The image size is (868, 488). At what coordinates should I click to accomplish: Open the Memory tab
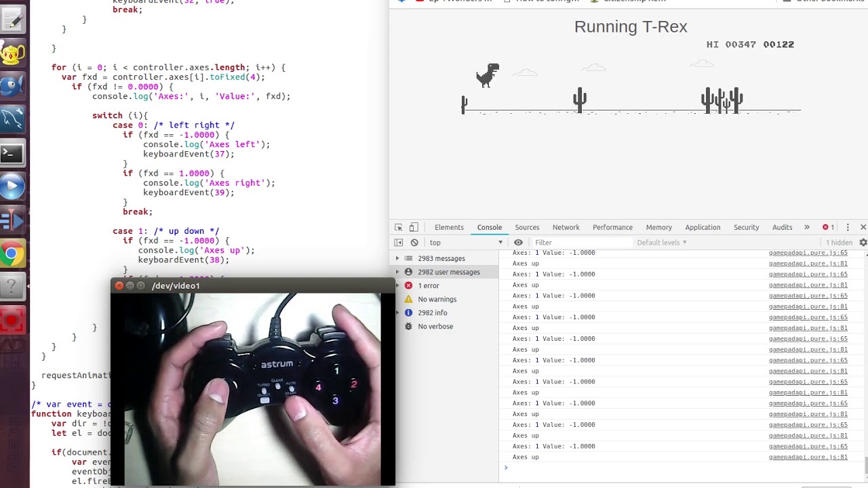point(658,227)
